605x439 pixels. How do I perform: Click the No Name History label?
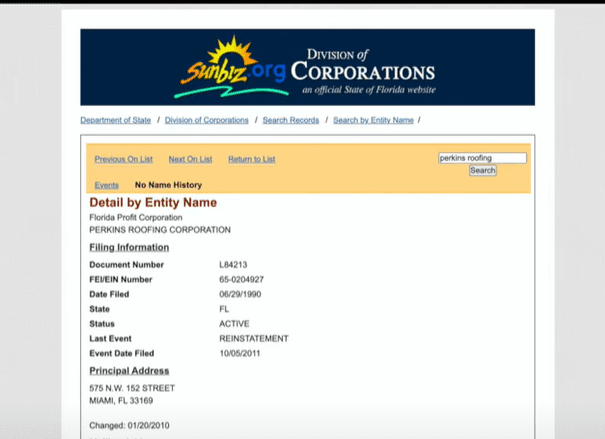(168, 185)
